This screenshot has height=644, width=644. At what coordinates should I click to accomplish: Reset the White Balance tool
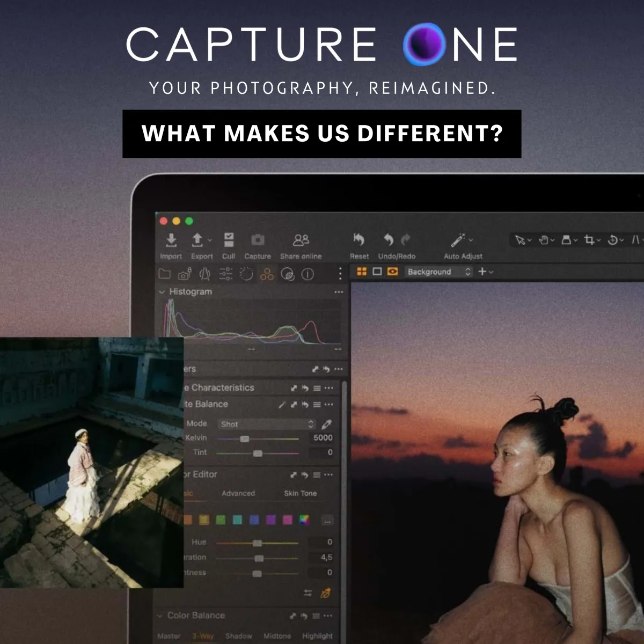pos(305,405)
